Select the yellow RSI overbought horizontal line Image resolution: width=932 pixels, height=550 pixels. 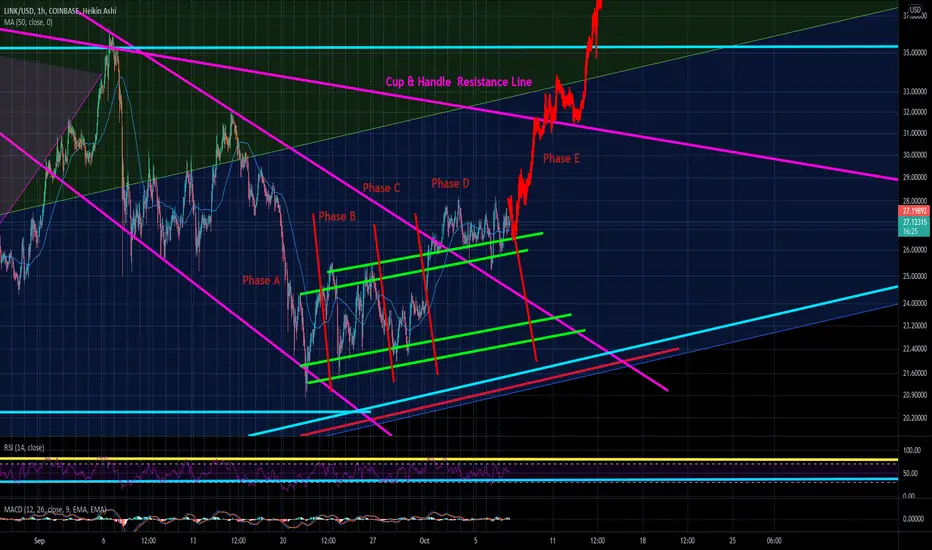pos(449,460)
